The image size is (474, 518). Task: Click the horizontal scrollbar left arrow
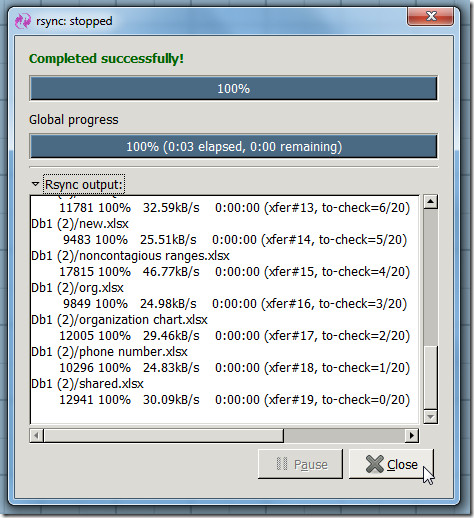pos(36,435)
